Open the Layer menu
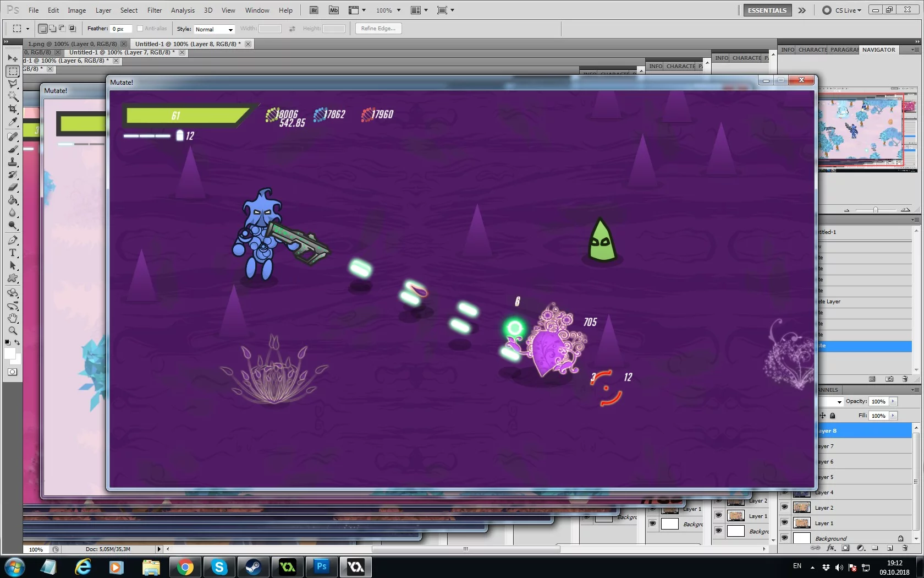Image resolution: width=924 pixels, height=578 pixels. coord(103,10)
